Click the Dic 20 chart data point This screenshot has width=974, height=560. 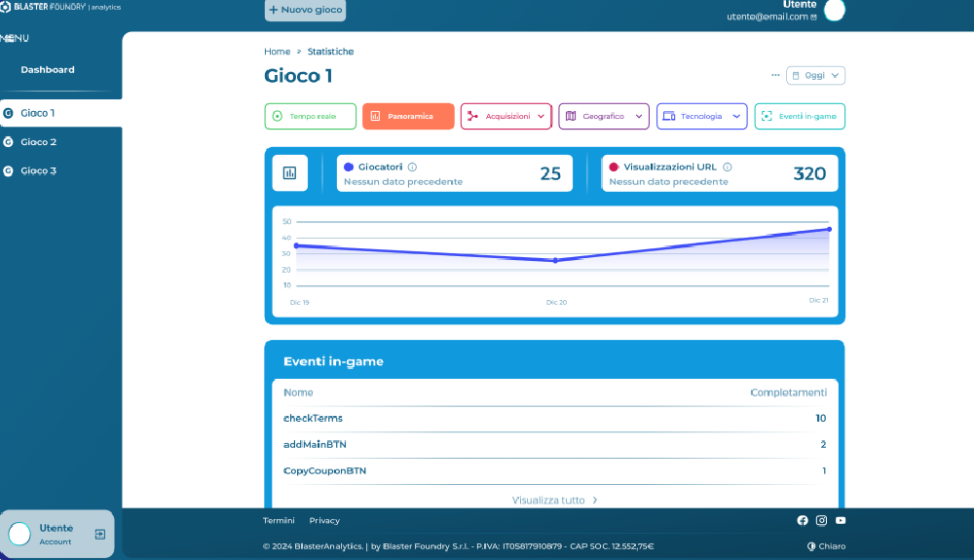pos(555,261)
